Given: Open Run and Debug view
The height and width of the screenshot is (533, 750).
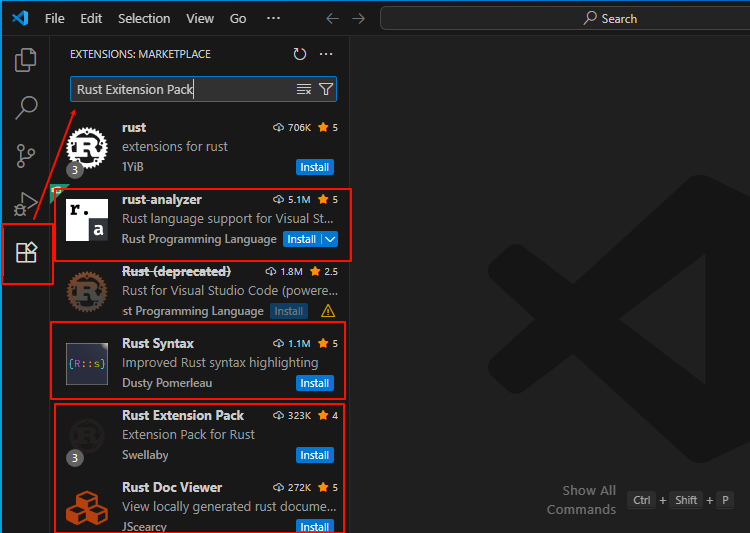Looking at the screenshot, I should [x=26, y=204].
